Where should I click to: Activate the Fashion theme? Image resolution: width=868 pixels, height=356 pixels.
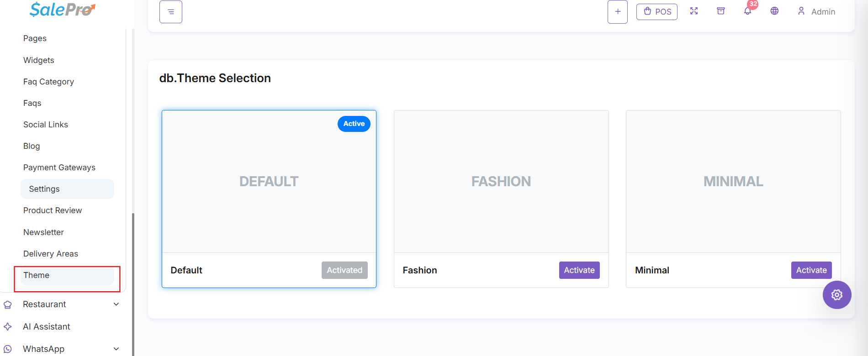[579, 270]
